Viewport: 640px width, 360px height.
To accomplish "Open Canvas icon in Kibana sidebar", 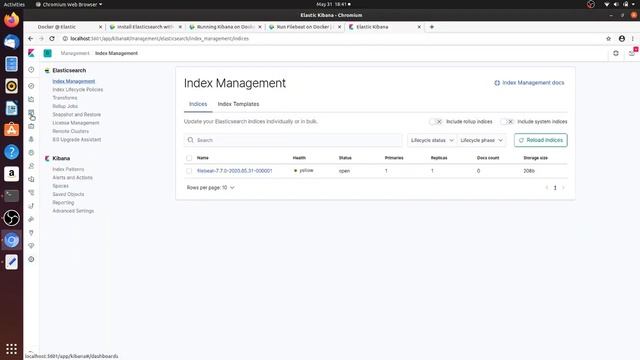I will pyautogui.click(x=31, y=126).
